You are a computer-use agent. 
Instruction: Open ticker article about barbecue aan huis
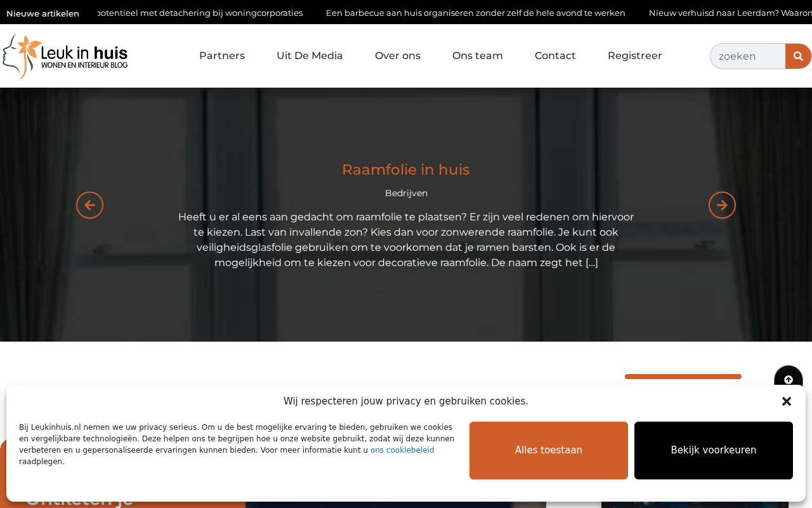[x=476, y=13]
